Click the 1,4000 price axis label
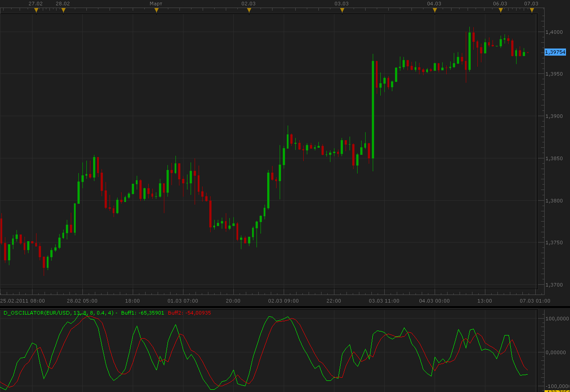Image resolution: width=570 pixels, height=392 pixels. pyautogui.click(x=554, y=32)
